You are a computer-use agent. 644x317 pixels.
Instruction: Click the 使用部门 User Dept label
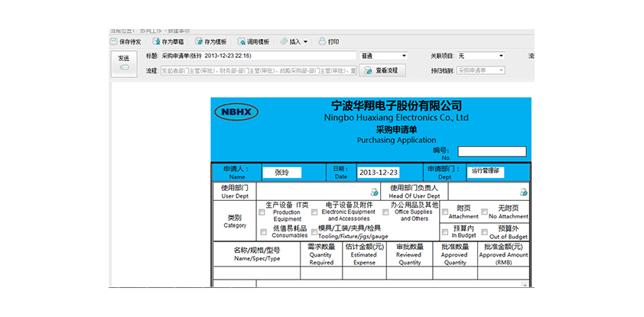pos(235,192)
